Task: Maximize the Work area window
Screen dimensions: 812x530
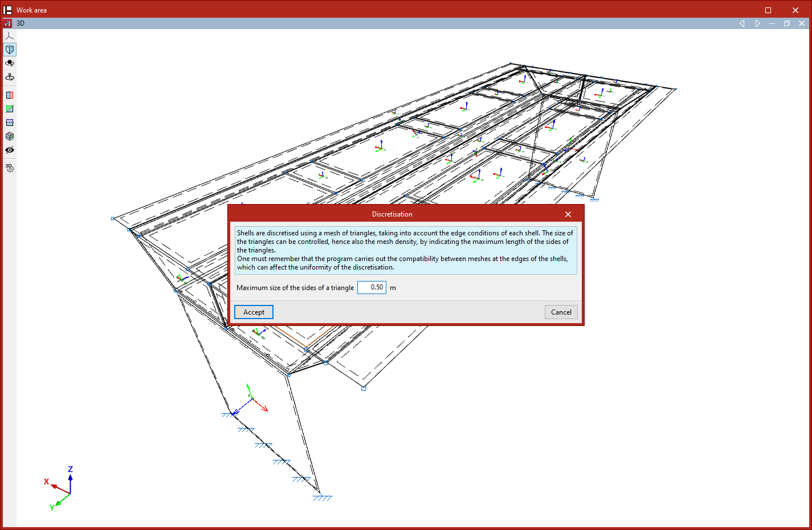Action: pos(768,10)
